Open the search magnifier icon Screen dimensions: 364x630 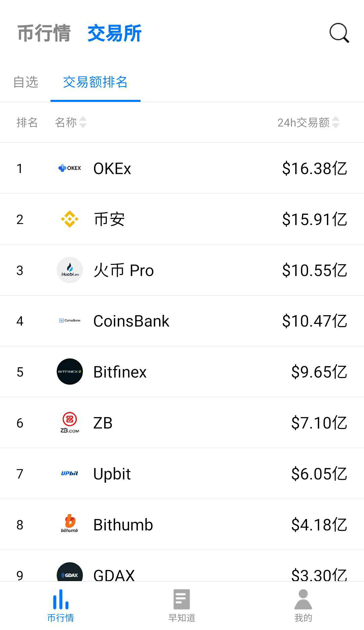(339, 33)
